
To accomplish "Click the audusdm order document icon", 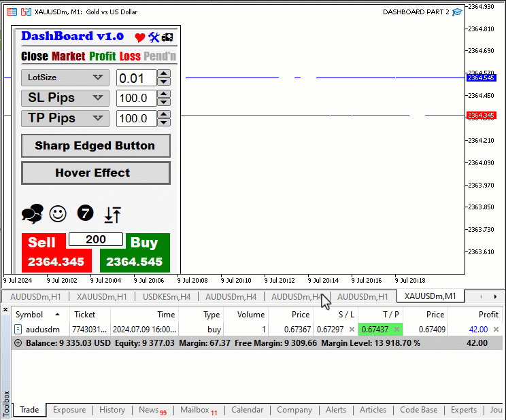I will (x=18, y=330).
